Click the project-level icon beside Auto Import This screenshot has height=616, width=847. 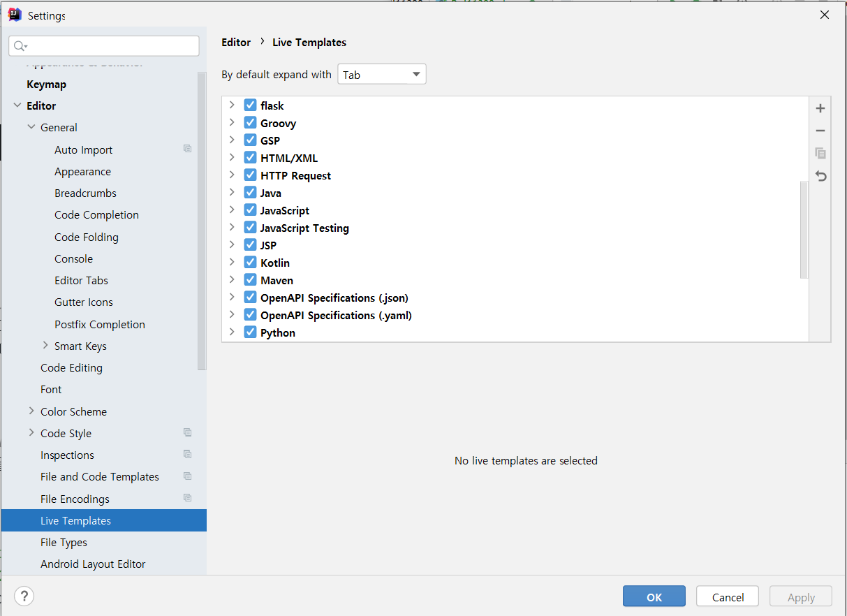(x=187, y=149)
